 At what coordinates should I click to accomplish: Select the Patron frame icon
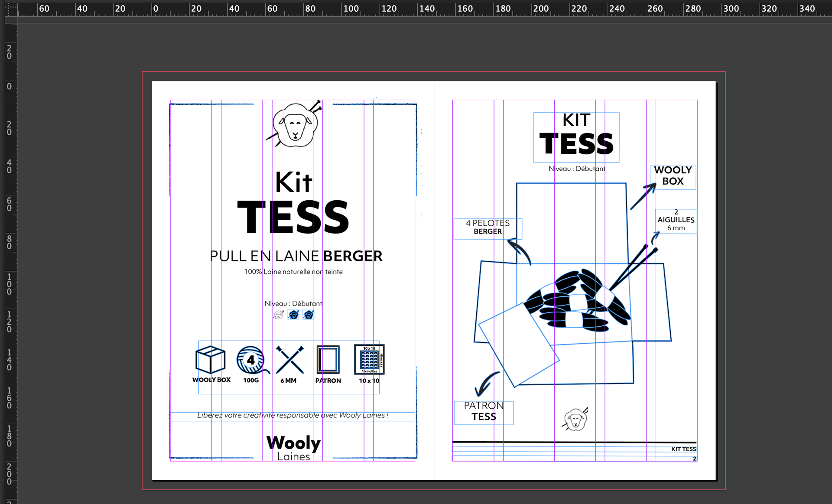(328, 360)
